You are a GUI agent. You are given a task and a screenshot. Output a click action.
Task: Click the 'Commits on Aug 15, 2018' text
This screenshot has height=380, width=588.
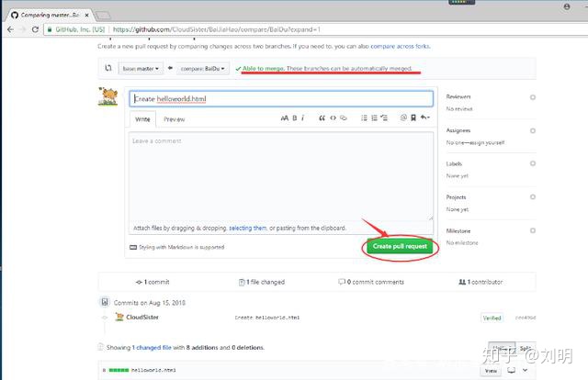click(x=149, y=303)
